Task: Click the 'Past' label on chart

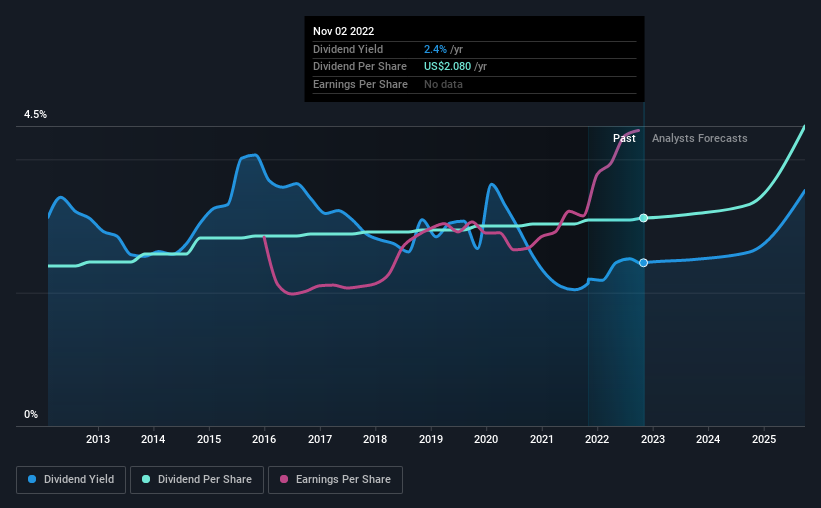Action: click(x=624, y=138)
